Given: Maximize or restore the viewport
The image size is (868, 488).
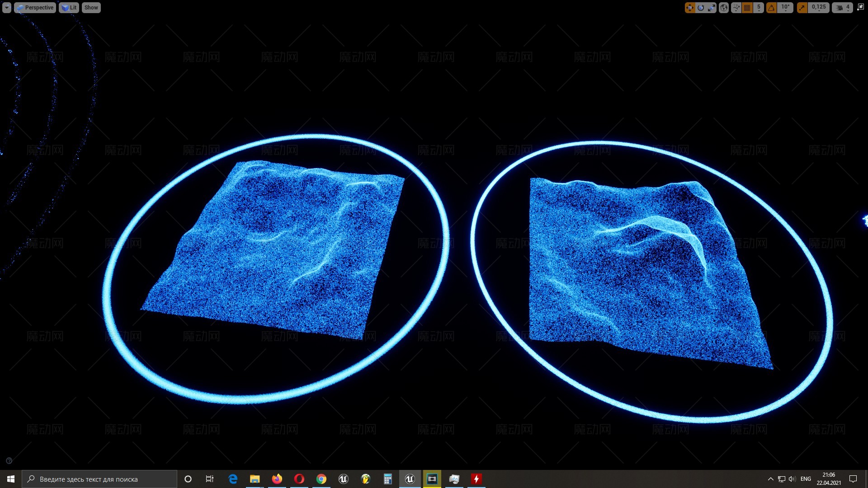Looking at the screenshot, I should 860,7.
